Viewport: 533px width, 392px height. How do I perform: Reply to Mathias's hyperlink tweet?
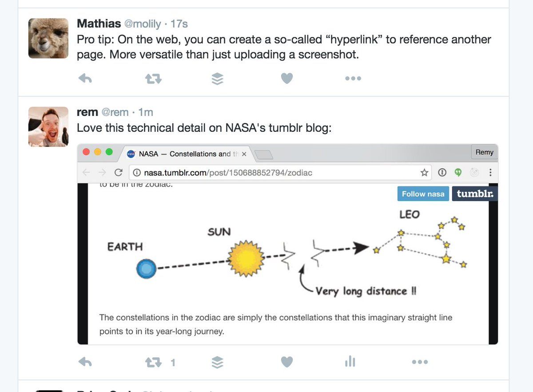coord(85,79)
